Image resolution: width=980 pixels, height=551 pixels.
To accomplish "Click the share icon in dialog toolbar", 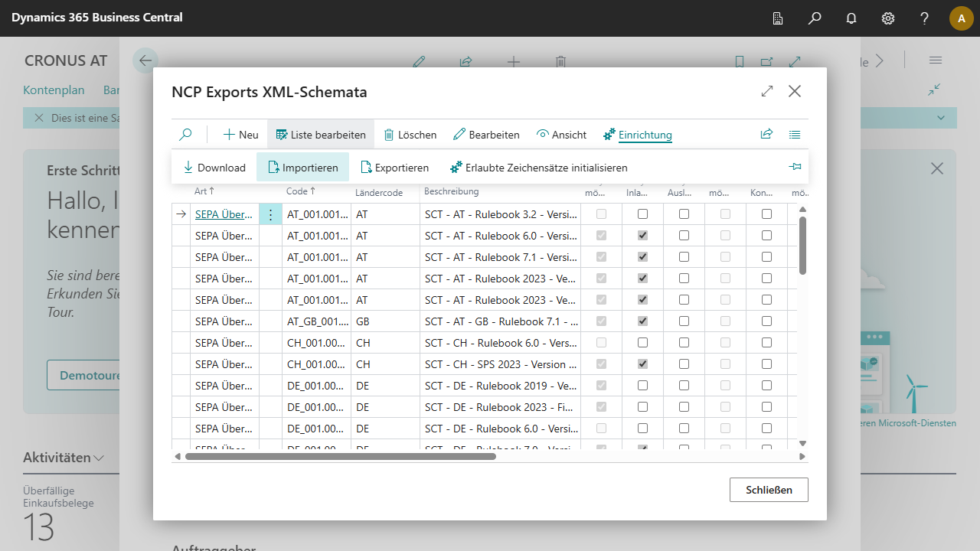I will pos(766,135).
